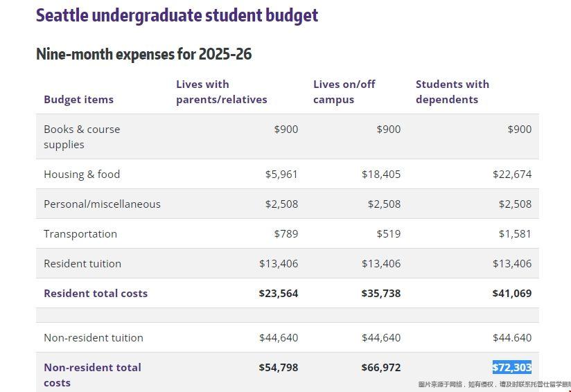Click the "Housing & food" row label
The height and width of the screenshot is (392, 571).
[82, 174]
